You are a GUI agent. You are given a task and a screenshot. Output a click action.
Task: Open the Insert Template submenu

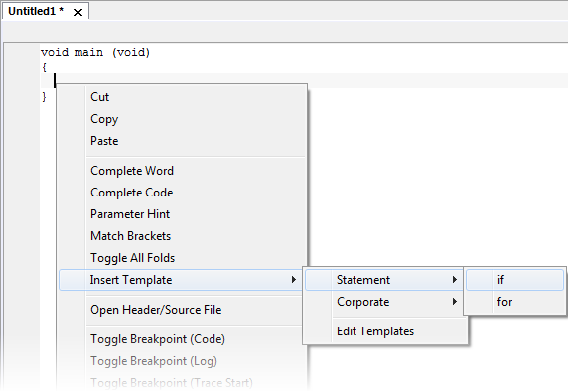pyautogui.click(x=180, y=280)
